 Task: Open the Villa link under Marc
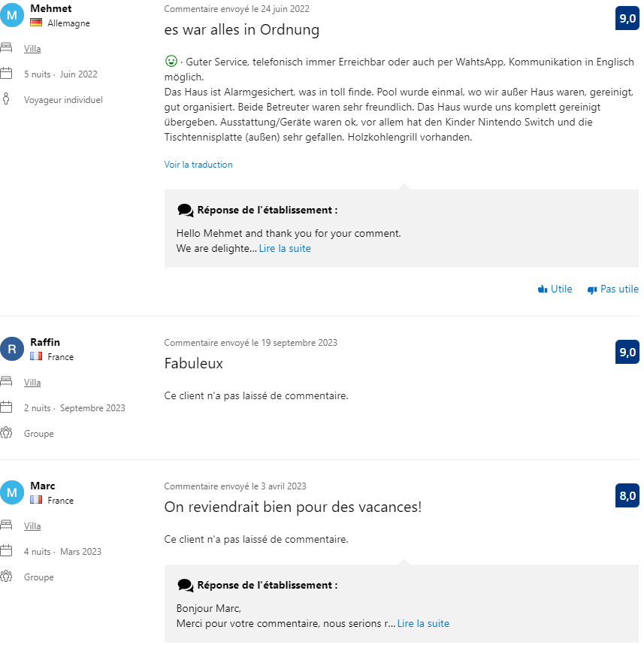(x=32, y=526)
